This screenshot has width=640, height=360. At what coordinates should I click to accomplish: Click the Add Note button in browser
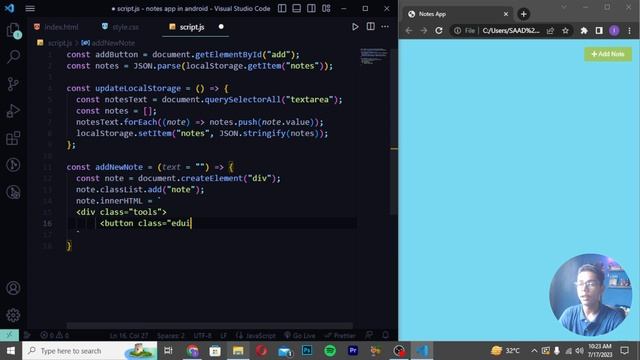pyautogui.click(x=608, y=54)
